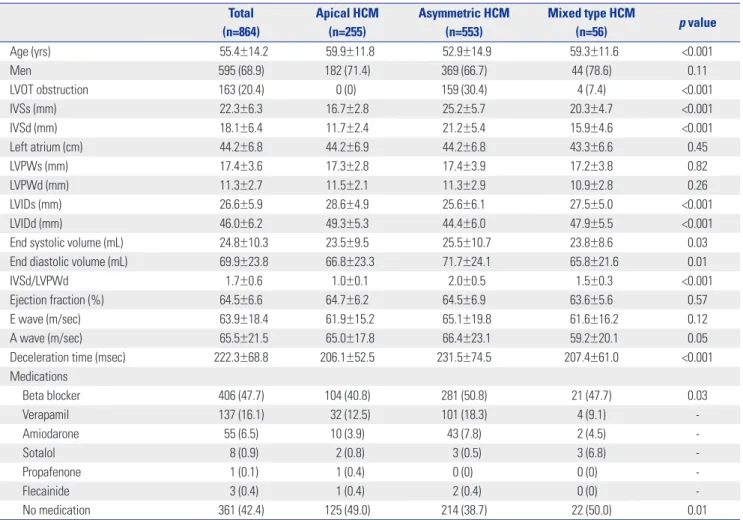Select the 'Flecainide' row label
Image resolution: width=743 pixels, height=520 pixels.
pyautogui.click(x=45, y=491)
